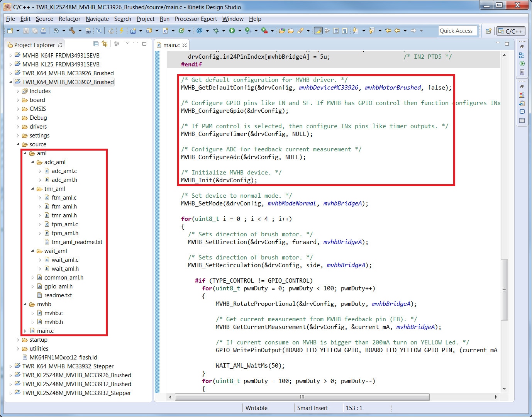Click the green Run button in toolbar
Viewport: 532px width, 417px height.
pyautogui.click(x=232, y=31)
